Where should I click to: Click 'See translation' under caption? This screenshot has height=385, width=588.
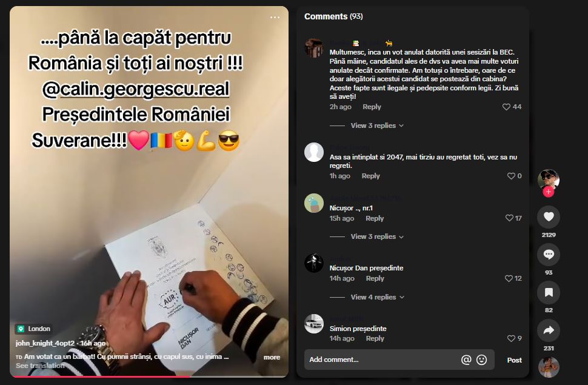(40, 366)
